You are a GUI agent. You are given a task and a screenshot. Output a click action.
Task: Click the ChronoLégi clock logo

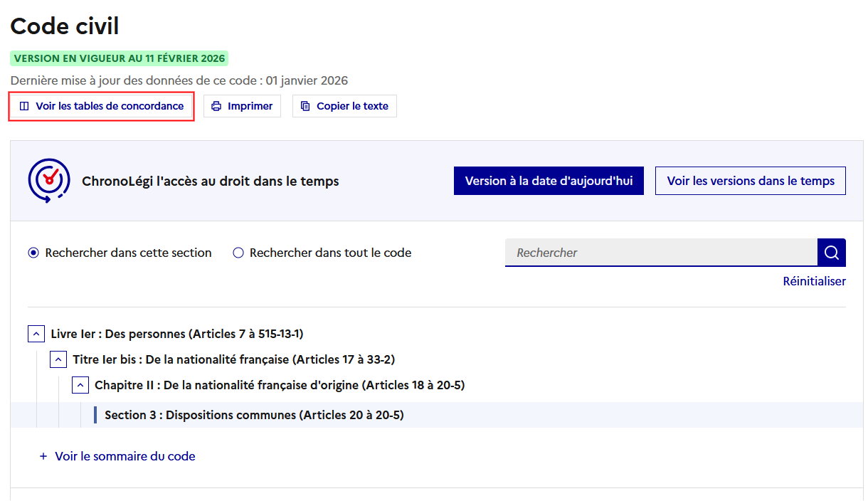[x=48, y=180]
